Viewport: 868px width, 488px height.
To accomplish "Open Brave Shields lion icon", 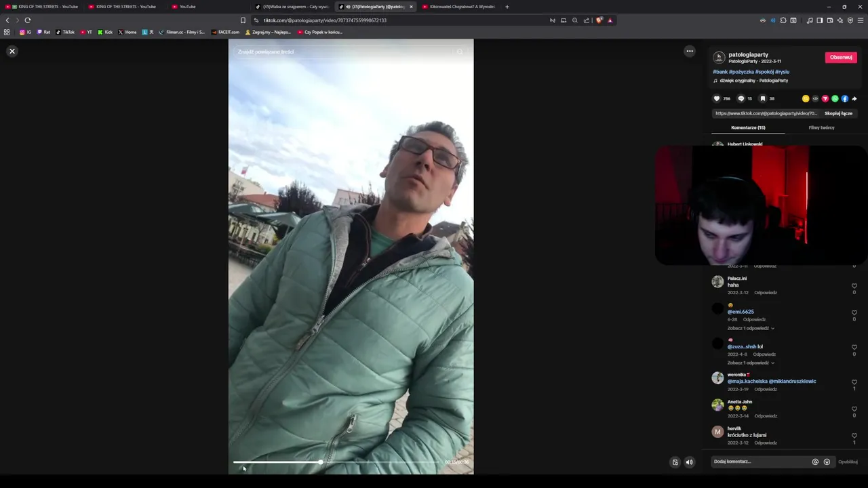I will [x=599, y=20].
